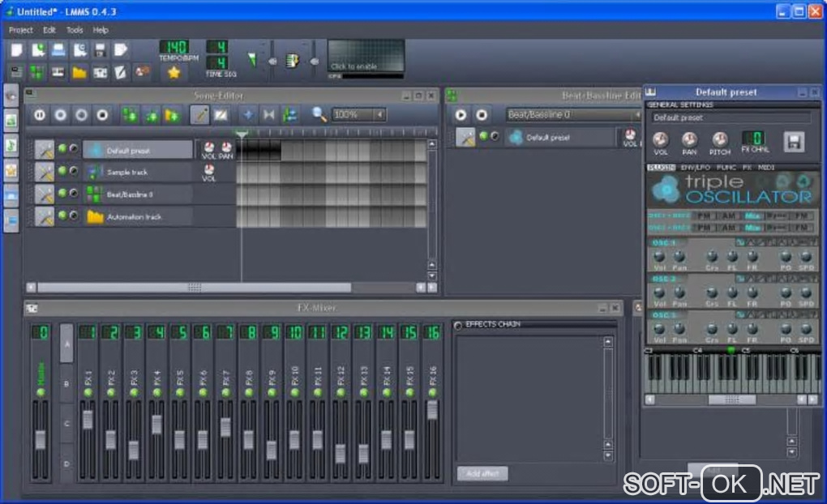This screenshot has width=827, height=504.
Task: Open the Tools menu
Action: (x=75, y=30)
